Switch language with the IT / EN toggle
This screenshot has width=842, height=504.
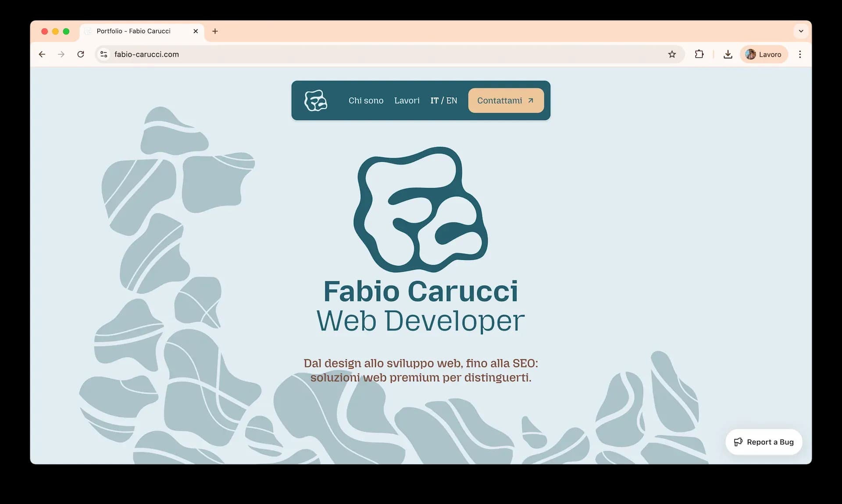[x=444, y=100]
